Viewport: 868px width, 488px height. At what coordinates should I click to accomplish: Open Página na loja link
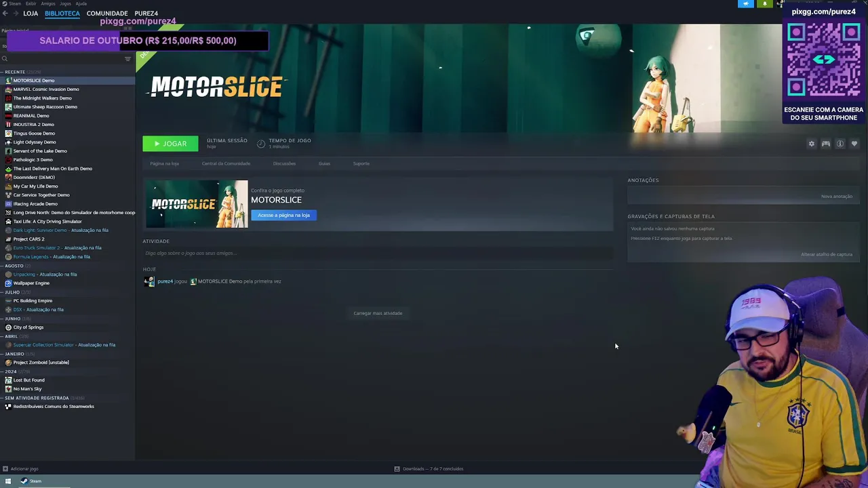(164, 163)
